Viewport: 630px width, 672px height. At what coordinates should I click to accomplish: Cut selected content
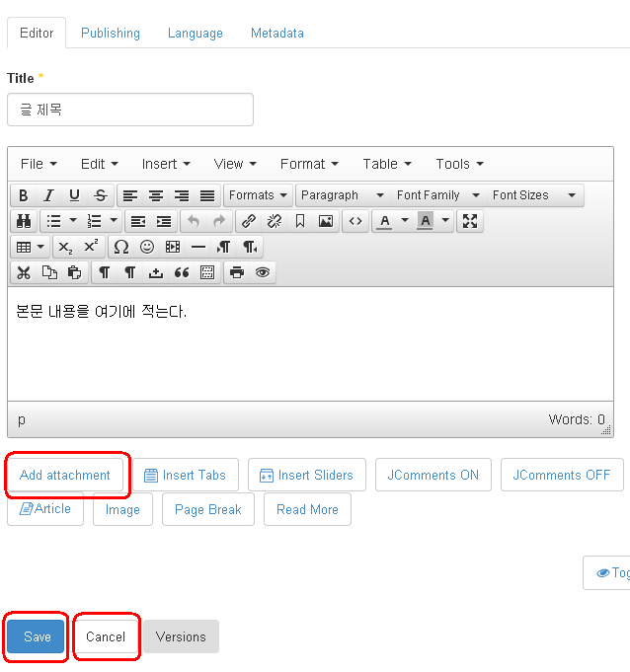point(24,272)
